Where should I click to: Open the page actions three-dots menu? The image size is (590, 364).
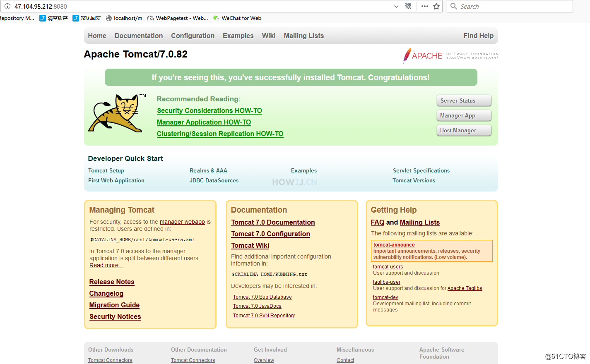point(425,6)
